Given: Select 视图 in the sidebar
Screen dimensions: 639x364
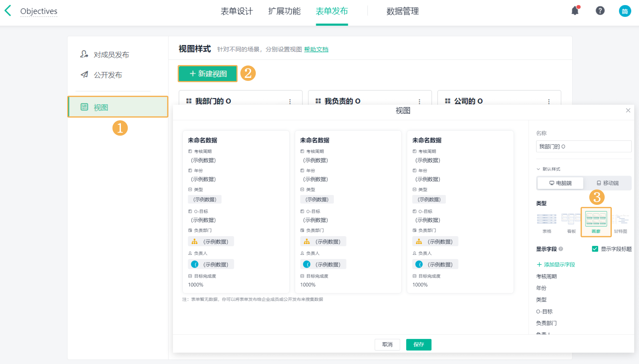Looking at the screenshot, I should (x=118, y=107).
